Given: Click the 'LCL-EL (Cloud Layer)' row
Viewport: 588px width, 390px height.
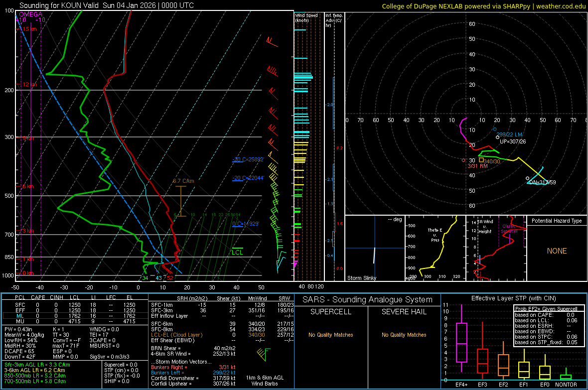Looking at the screenshot, I should pyautogui.click(x=222, y=335).
